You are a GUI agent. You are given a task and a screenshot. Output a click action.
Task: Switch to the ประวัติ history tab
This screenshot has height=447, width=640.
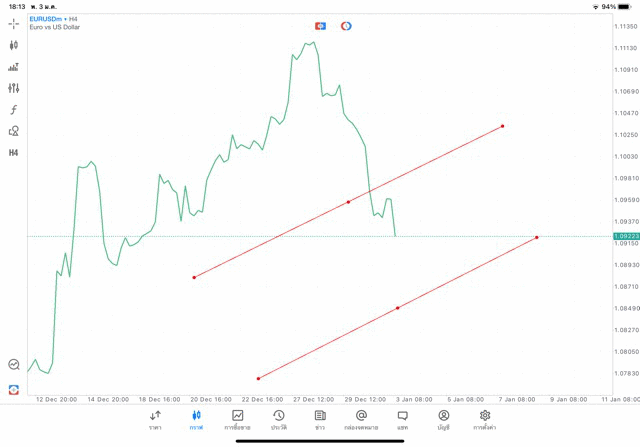[x=279, y=420]
